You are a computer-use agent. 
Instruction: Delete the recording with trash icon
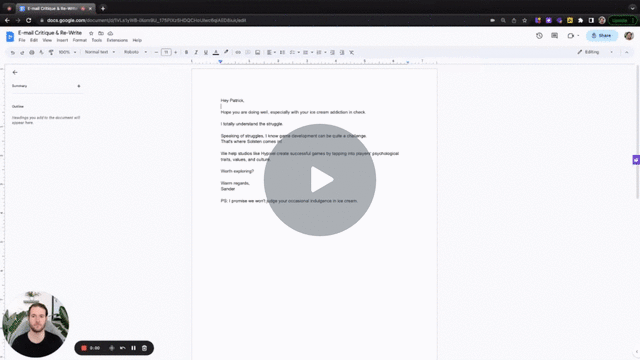point(144,348)
